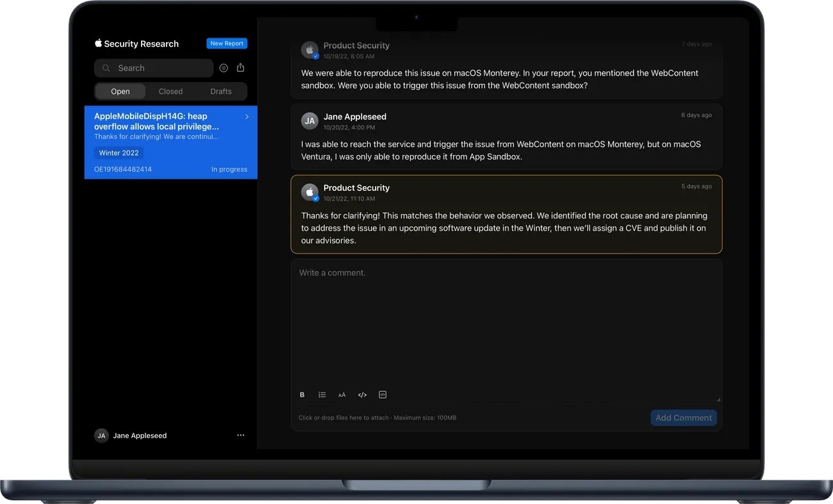
Task: Click Product Security avatar on 10/19/22 comment
Action: point(310,50)
